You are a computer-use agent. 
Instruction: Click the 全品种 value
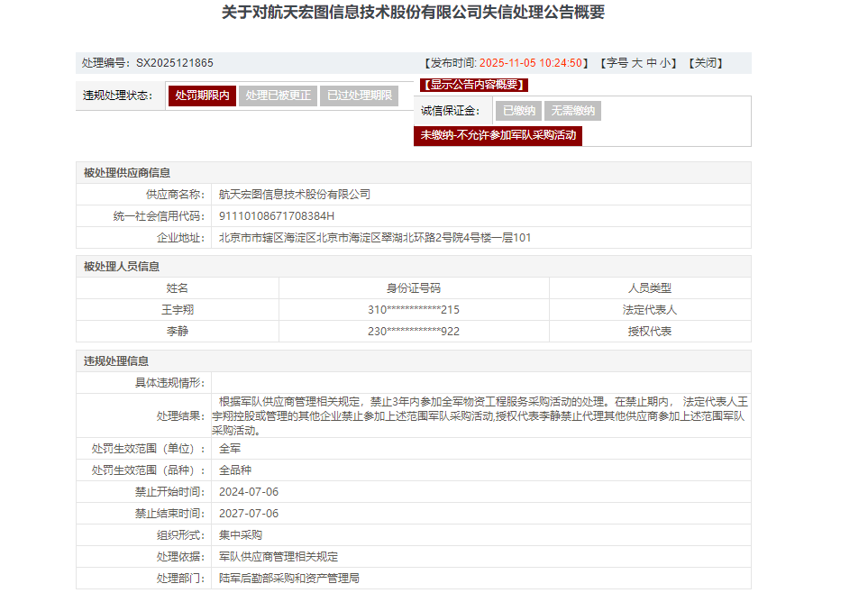tap(234, 470)
